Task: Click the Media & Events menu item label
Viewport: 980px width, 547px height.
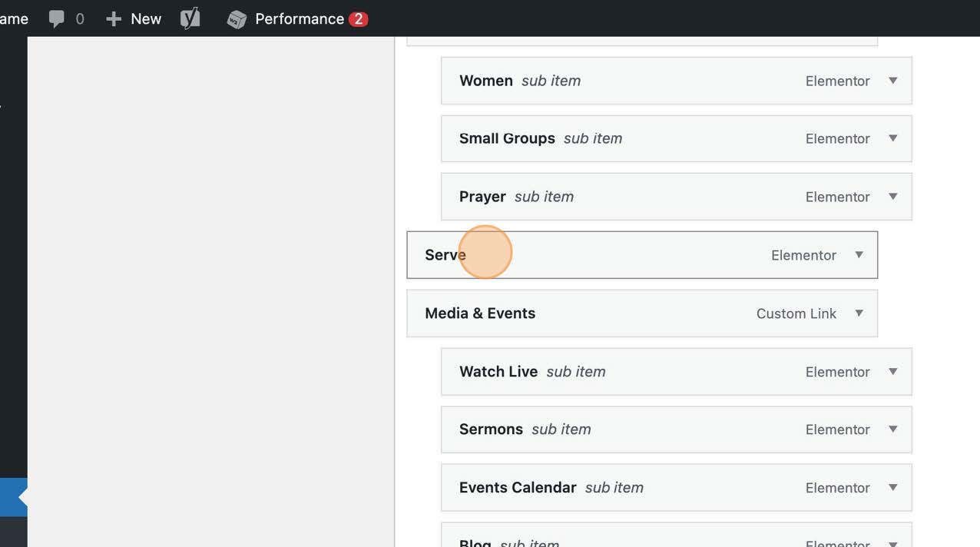Action: 480,313
